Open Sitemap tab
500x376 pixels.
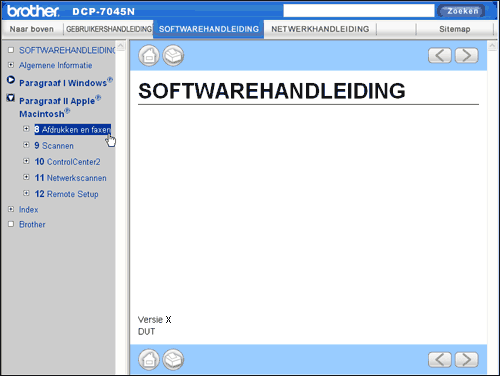coord(455,29)
